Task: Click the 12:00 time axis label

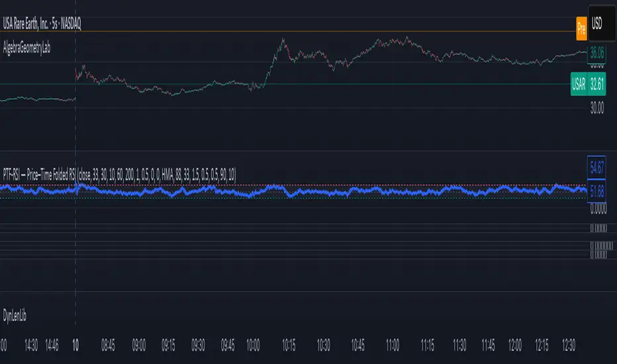Action: pos(514,345)
